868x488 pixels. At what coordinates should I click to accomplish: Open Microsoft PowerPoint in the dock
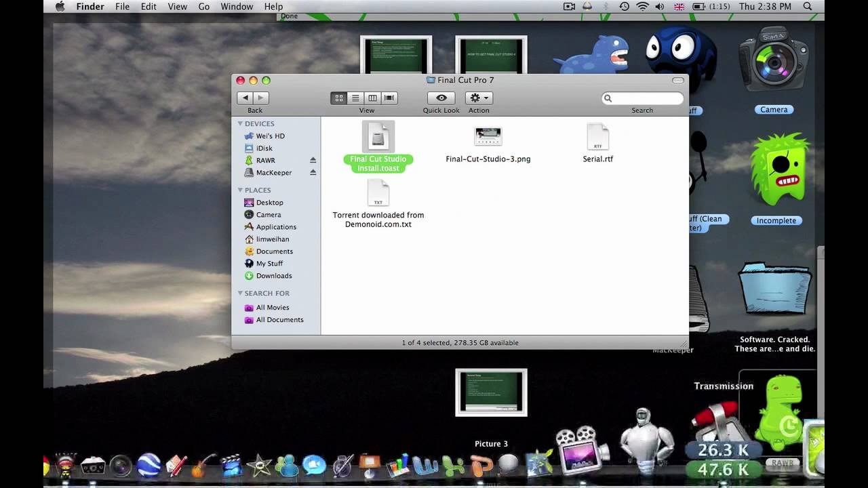481,466
